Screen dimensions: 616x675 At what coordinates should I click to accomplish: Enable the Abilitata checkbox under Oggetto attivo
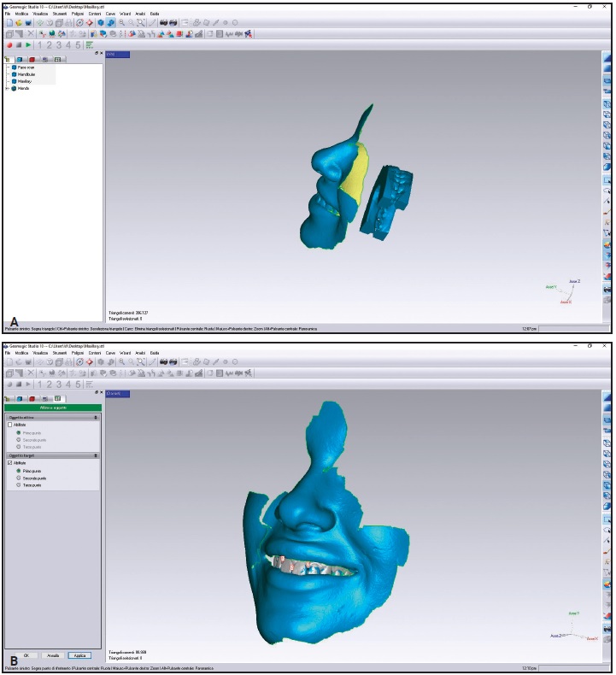tap(10, 425)
